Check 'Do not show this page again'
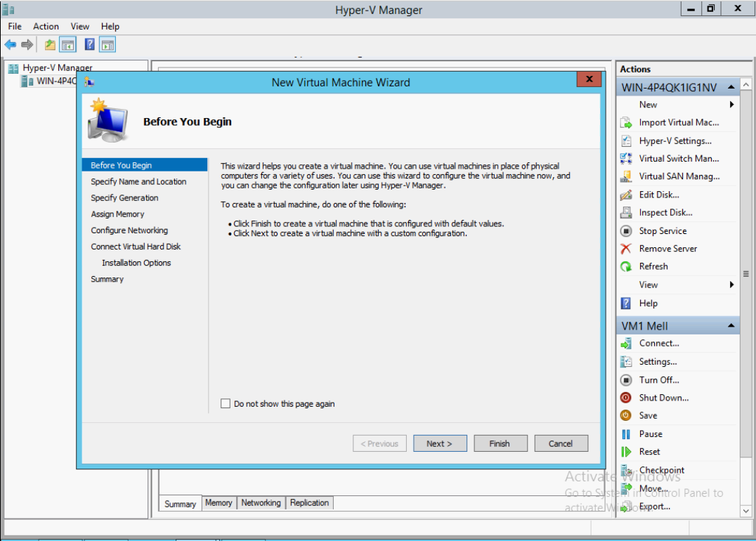The image size is (756, 541). 226,403
